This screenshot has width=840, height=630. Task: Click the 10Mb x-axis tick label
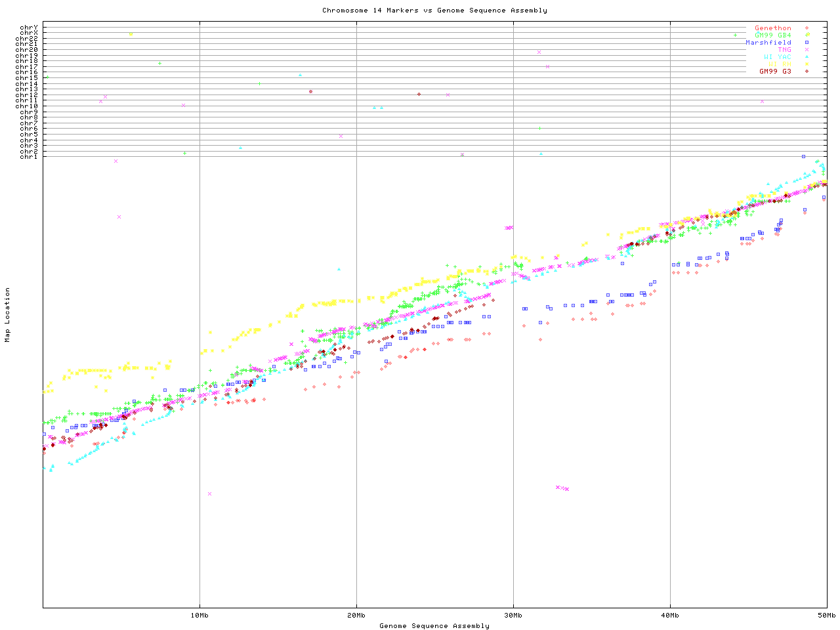tap(199, 616)
